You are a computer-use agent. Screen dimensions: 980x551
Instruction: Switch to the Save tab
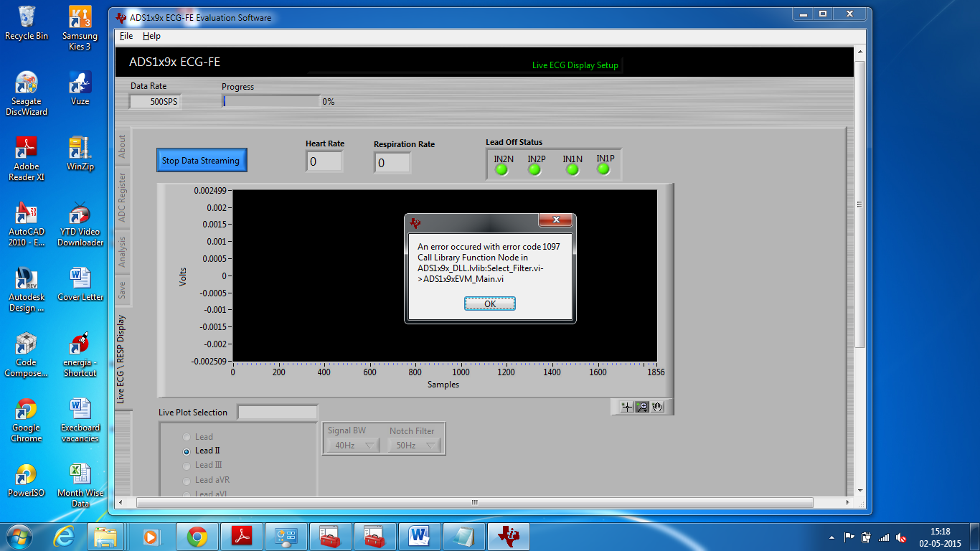tap(122, 291)
